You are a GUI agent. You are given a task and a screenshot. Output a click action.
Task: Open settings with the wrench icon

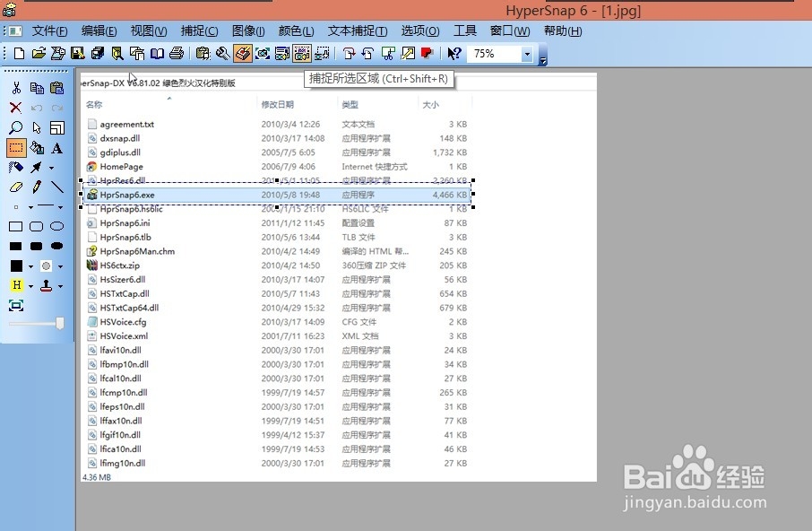point(222,53)
